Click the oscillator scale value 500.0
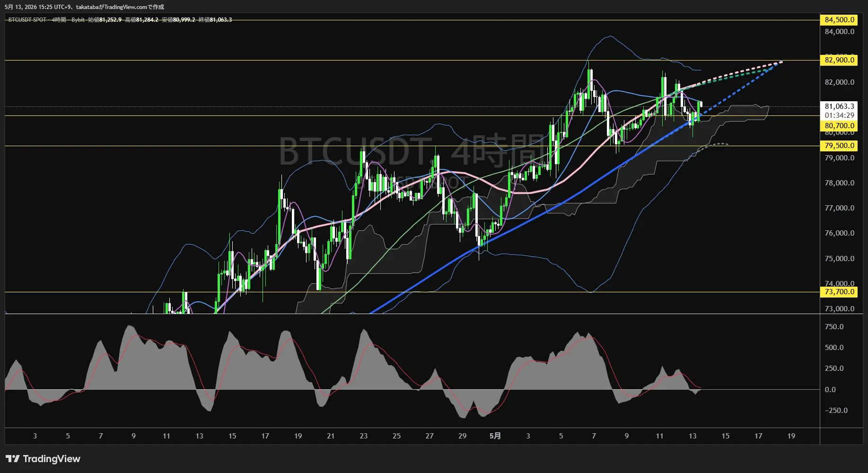Viewport: 868px width, 473px height. (x=834, y=348)
